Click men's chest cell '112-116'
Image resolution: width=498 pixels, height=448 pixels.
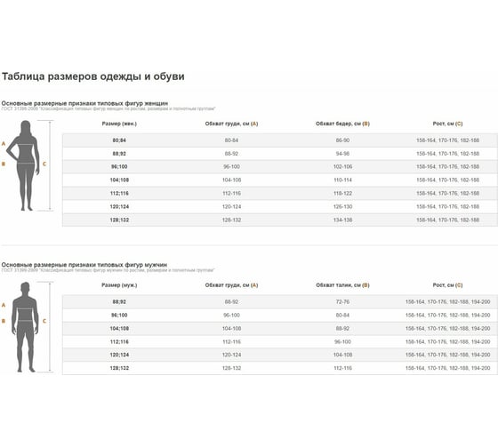(x=231, y=342)
